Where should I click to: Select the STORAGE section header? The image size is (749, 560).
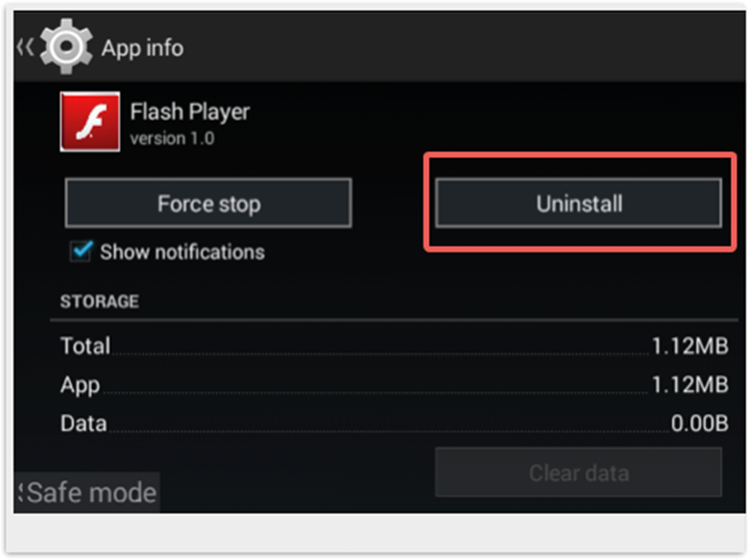pyautogui.click(x=99, y=302)
